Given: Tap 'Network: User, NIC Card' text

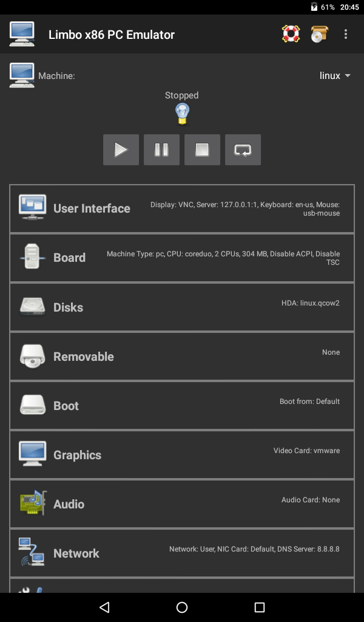Looking at the screenshot, I should tap(254, 549).
